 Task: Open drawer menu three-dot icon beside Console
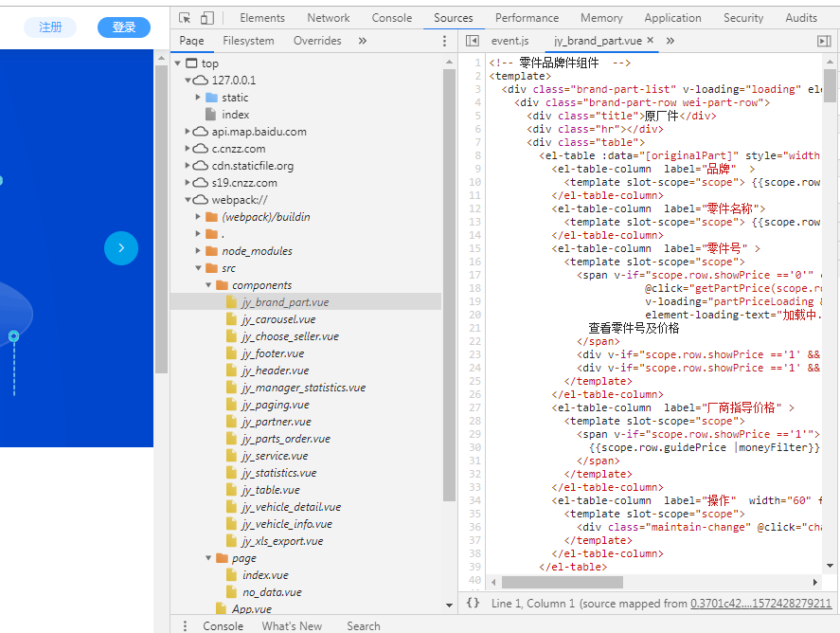(x=185, y=626)
